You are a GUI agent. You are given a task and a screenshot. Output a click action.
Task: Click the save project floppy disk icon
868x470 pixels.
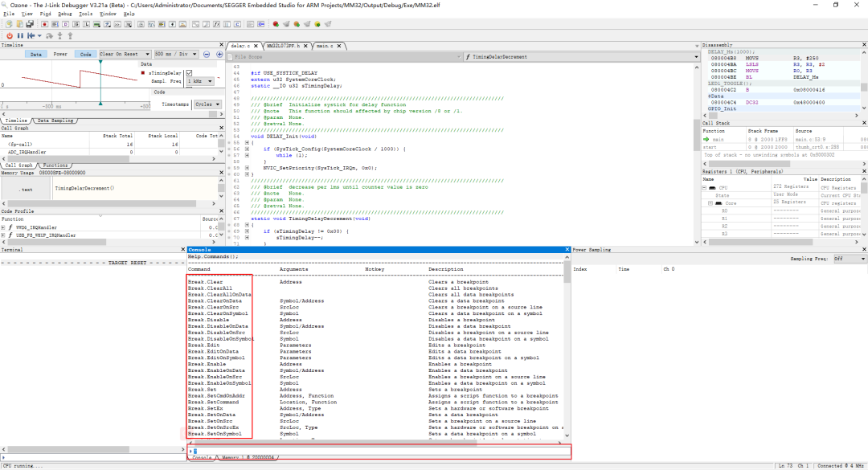click(30, 24)
